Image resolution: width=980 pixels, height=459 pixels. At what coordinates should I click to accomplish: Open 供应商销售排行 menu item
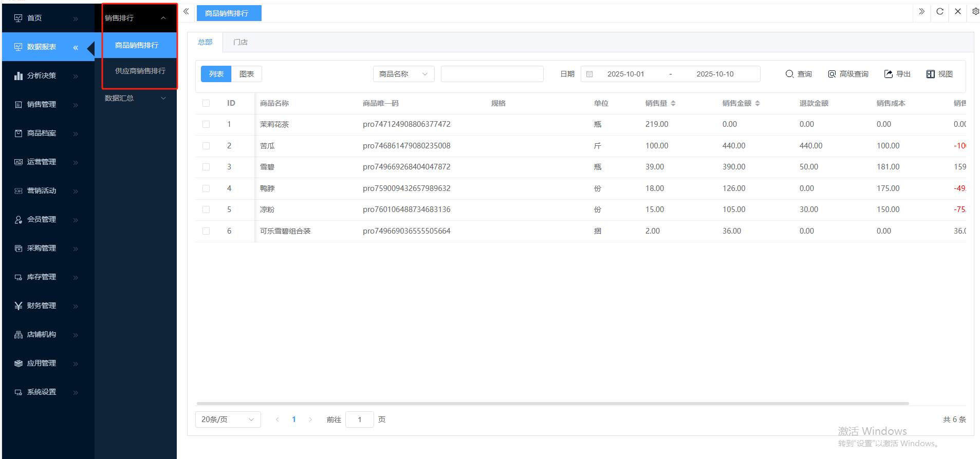coord(140,71)
